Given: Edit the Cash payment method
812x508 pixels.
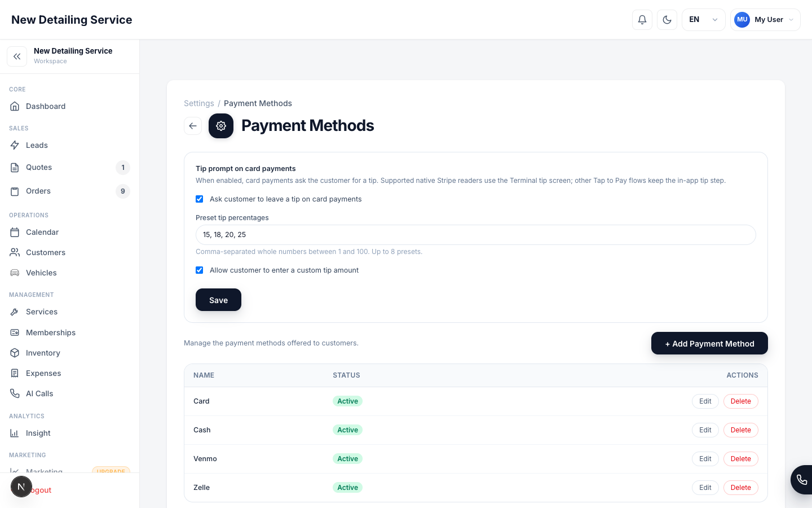Looking at the screenshot, I should pyautogui.click(x=705, y=430).
